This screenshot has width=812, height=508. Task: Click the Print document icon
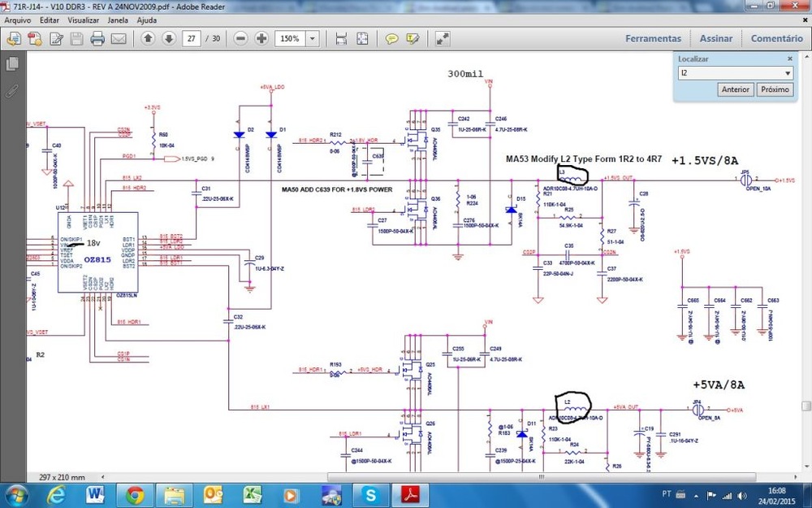[x=97, y=38]
